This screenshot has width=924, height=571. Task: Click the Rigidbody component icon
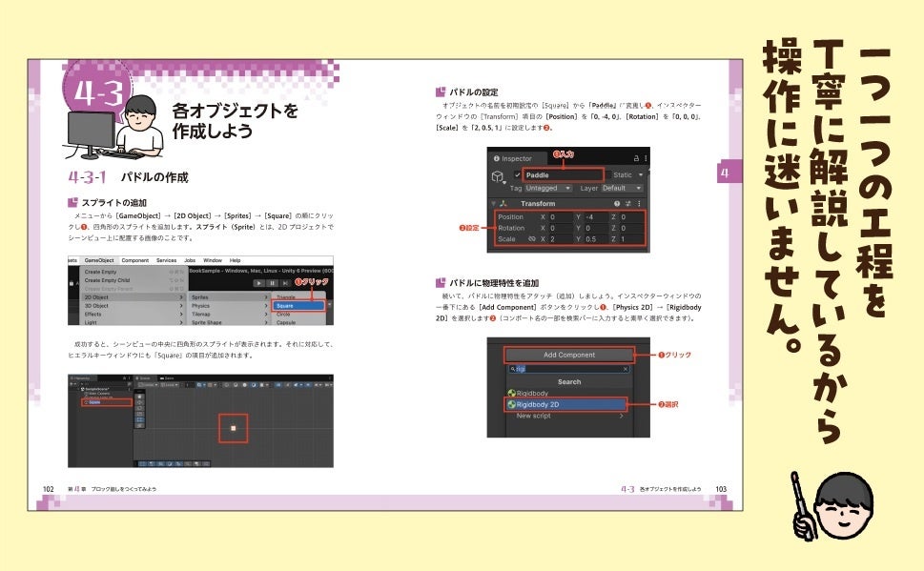tap(511, 393)
